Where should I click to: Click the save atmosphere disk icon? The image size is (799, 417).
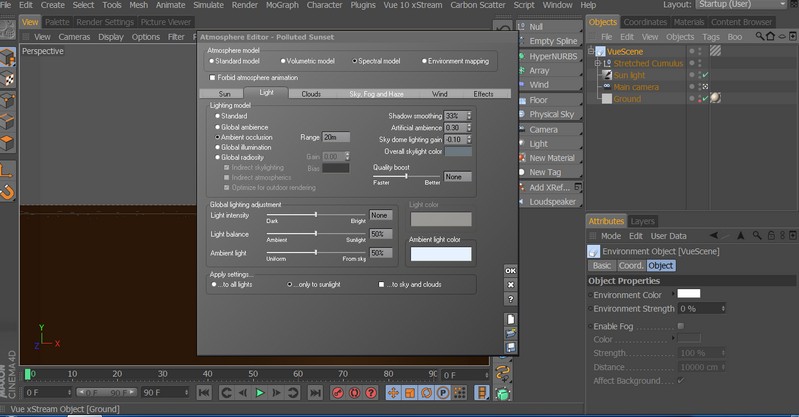pos(510,348)
